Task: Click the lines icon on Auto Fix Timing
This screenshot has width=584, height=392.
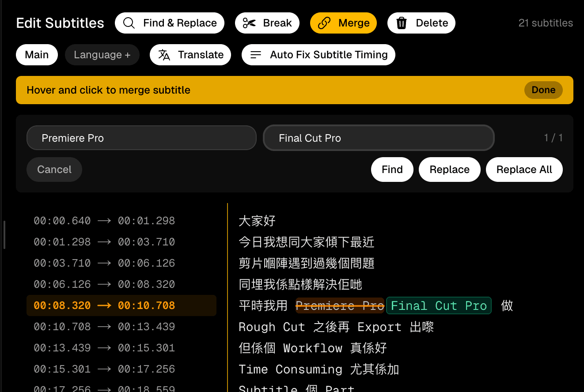Action: 256,55
